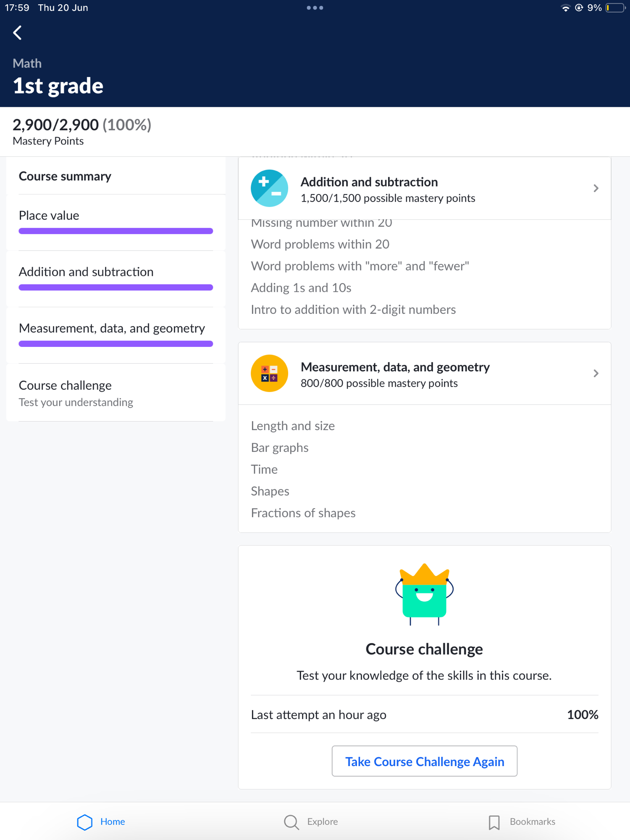Tap the Addition and subtraction plus-minus icon
This screenshot has width=630, height=840.
(x=269, y=188)
